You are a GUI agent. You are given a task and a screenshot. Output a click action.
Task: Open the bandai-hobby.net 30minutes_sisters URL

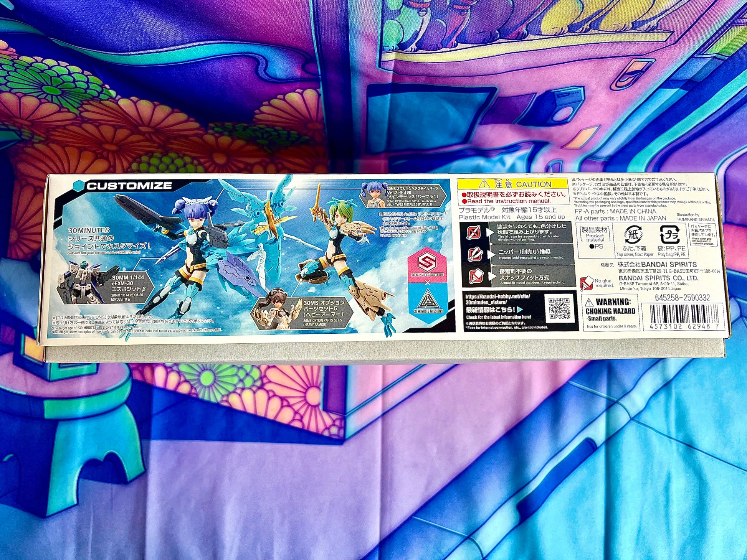(497, 300)
